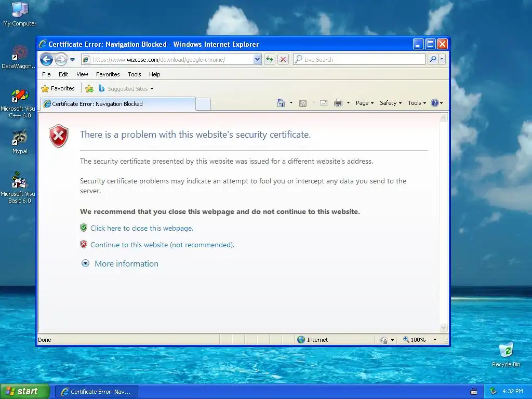Open the Favorites menu in the menu bar
Image resolution: width=532 pixels, height=399 pixels.
pos(108,74)
